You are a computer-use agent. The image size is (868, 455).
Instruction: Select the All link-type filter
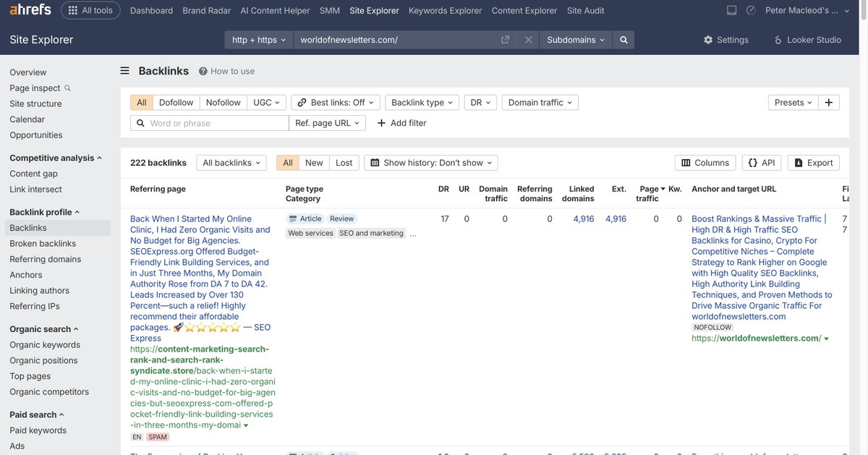pos(142,103)
